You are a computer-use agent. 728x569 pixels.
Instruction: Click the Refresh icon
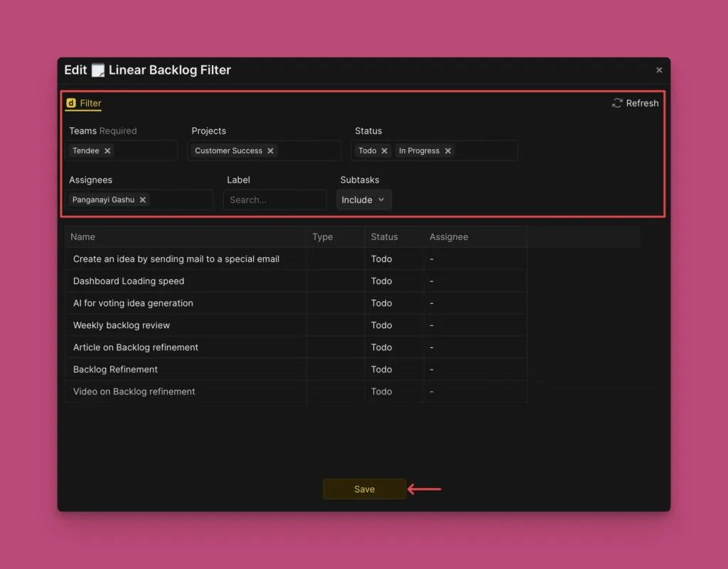pyautogui.click(x=617, y=103)
